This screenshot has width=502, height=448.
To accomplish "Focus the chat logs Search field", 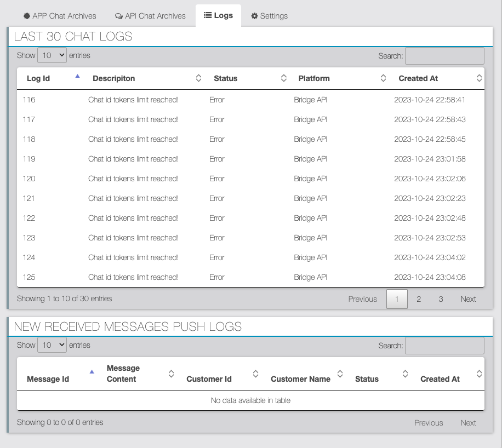I will point(444,56).
